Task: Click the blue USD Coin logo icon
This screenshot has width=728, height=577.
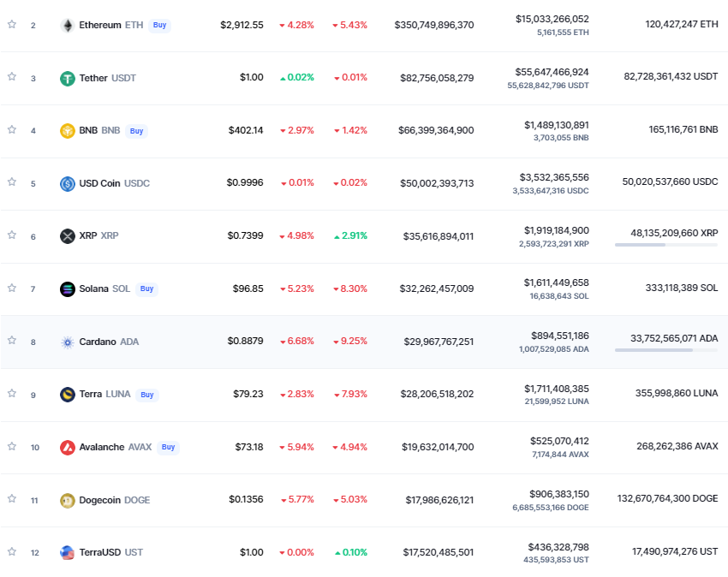Action: pos(68,184)
